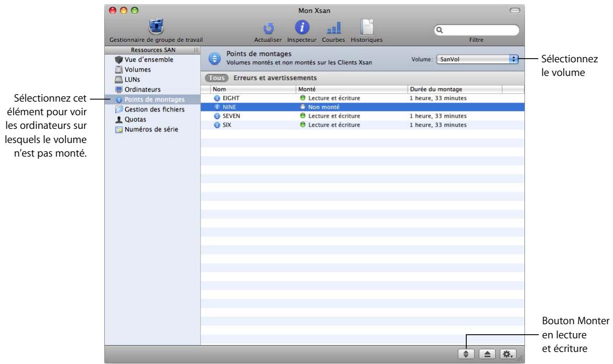Open the gear action menu
The height and width of the screenshot is (364, 613).
coord(508,354)
